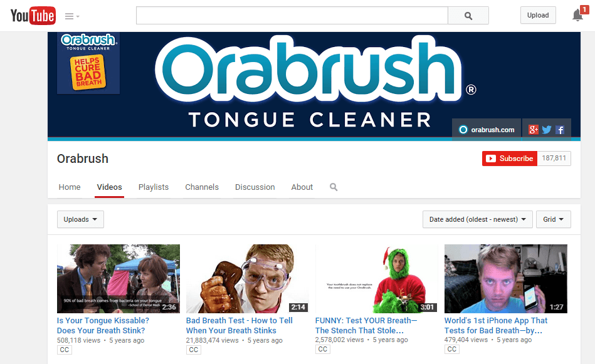
Task: Open the Discussion tab
Action: 255,187
